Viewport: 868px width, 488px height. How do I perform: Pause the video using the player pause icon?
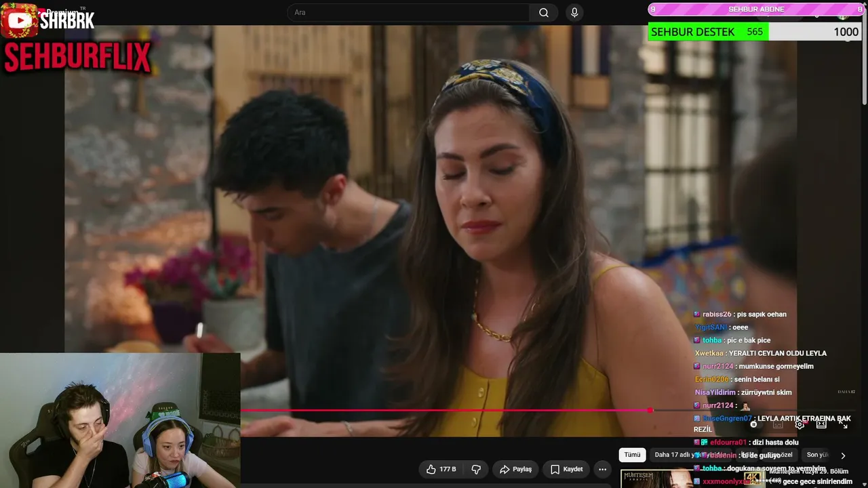point(753,424)
